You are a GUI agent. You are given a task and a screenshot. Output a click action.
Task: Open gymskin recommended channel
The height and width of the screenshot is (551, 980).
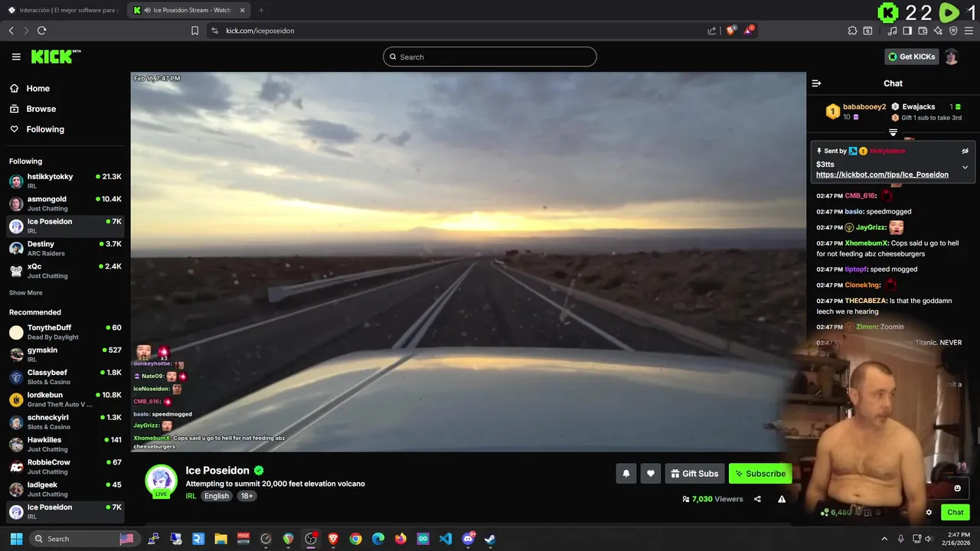click(x=65, y=354)
